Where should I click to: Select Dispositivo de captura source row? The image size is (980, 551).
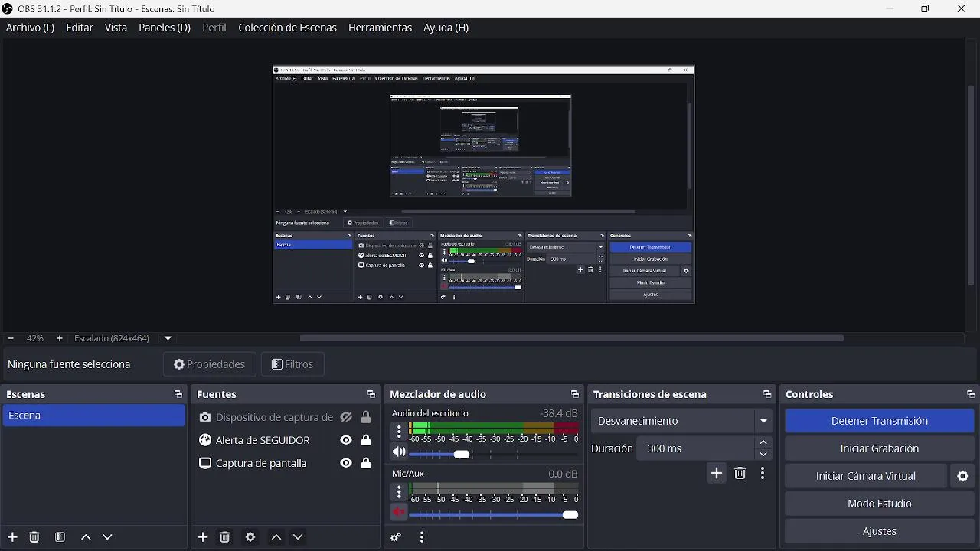point(285,417)
